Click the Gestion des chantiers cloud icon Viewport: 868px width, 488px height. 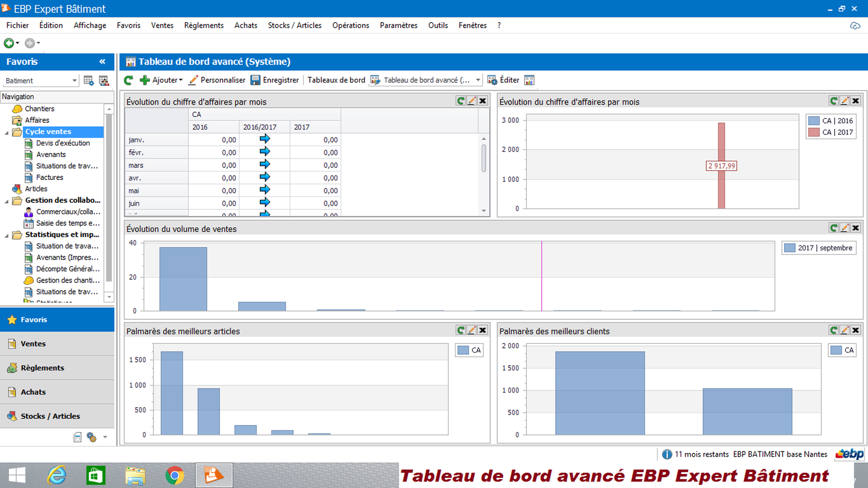29,280
